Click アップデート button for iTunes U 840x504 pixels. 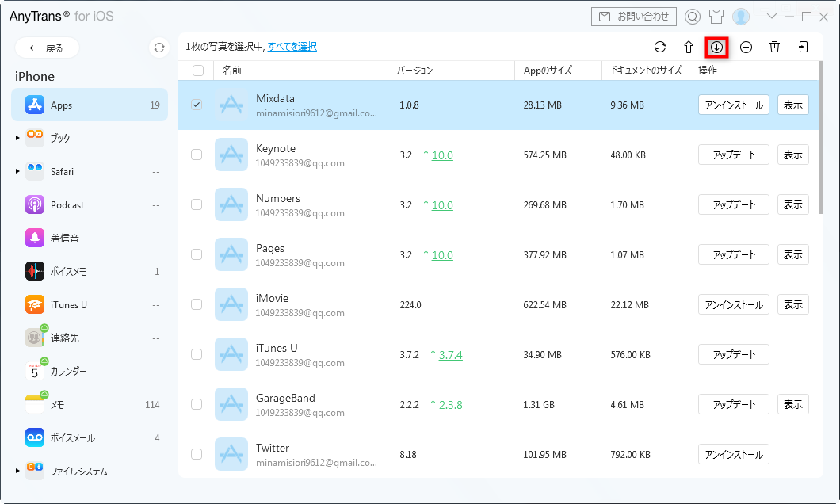point(733,354)
